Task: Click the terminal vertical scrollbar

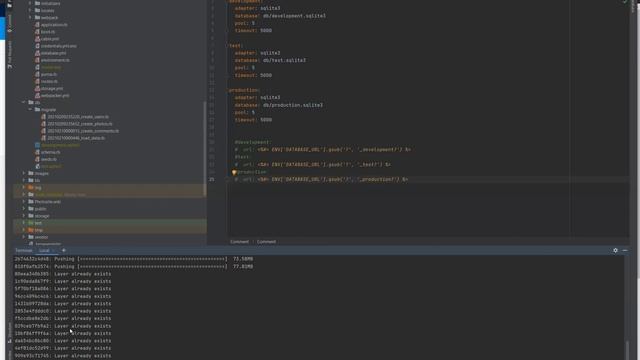Action: pos(628,350)
